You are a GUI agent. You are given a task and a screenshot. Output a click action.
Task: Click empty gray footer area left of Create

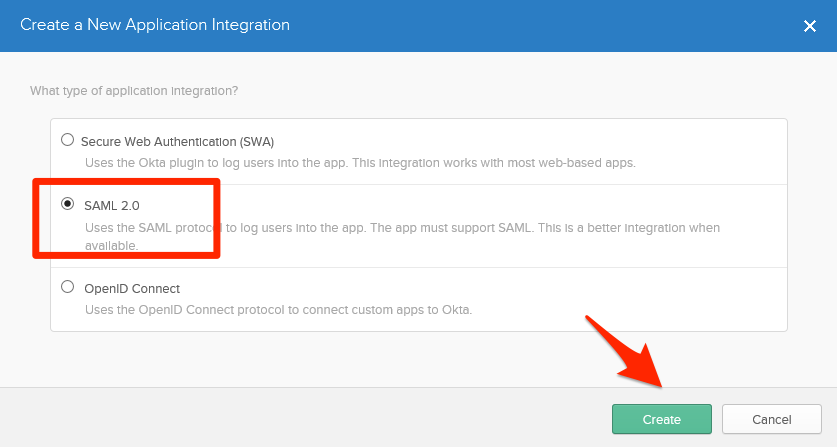click(x=300, y=418)
